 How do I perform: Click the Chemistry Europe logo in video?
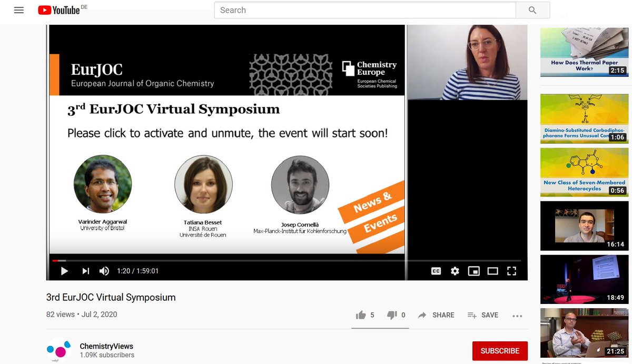pos(369,74)
